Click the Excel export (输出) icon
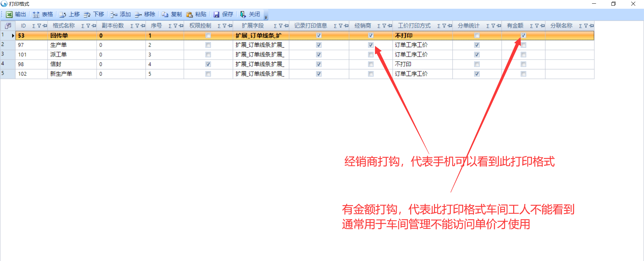644x261 pixels. coord(9,14)
